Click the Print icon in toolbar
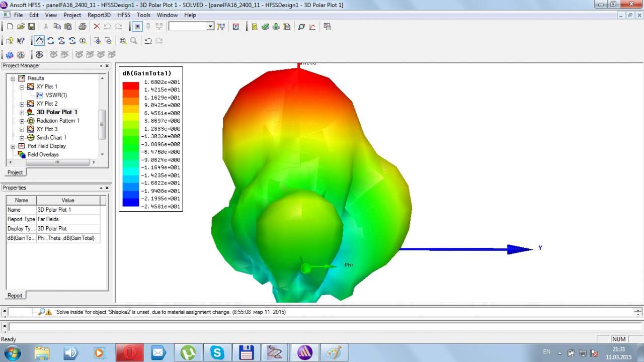This screenshot has height=362, width=644. 82,27
